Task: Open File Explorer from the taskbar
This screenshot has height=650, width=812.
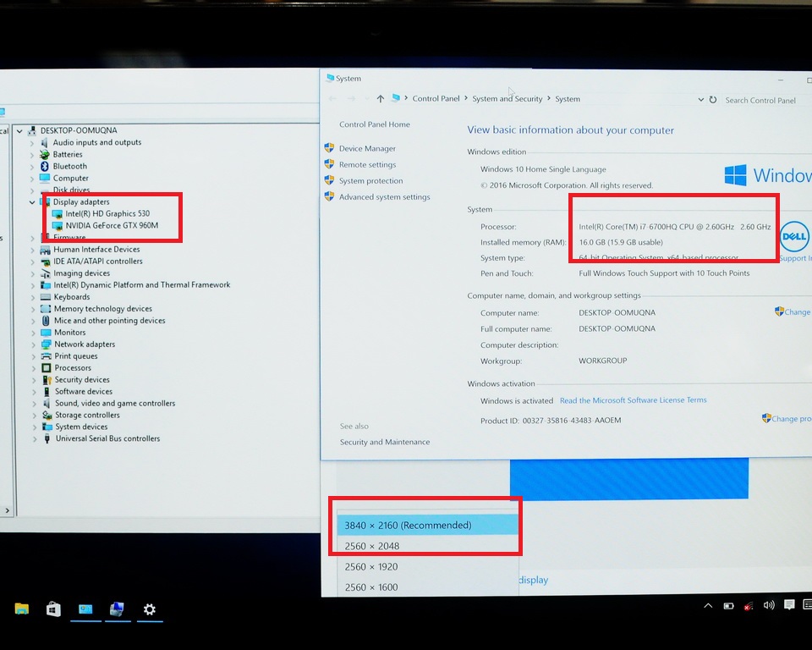Action: (22, 609)
